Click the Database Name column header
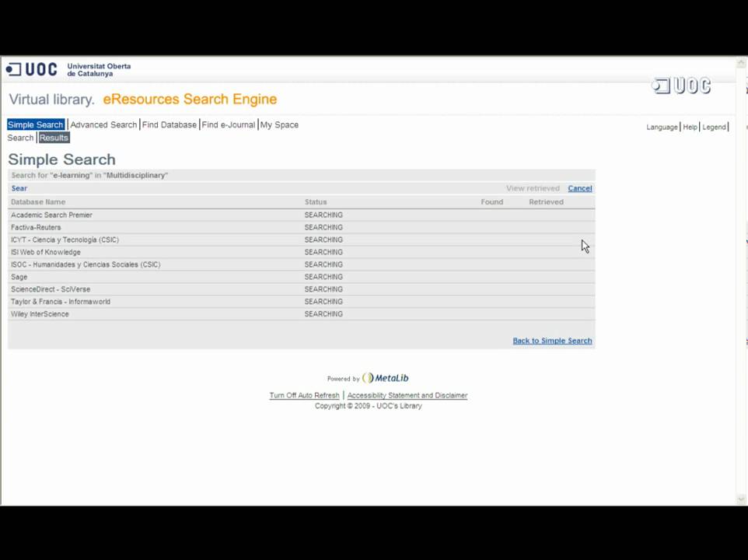Image resolution: width=748 pixels, height=560 pixels. (x=38, y=201)
